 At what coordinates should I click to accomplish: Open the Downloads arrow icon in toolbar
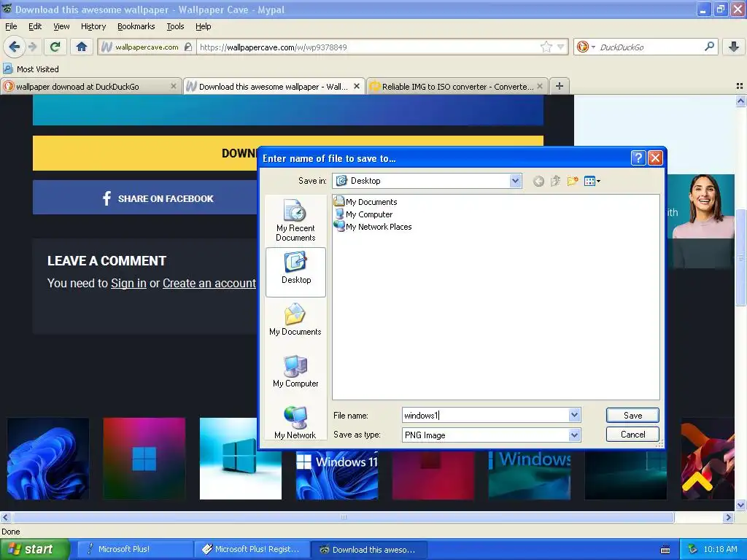734,47
